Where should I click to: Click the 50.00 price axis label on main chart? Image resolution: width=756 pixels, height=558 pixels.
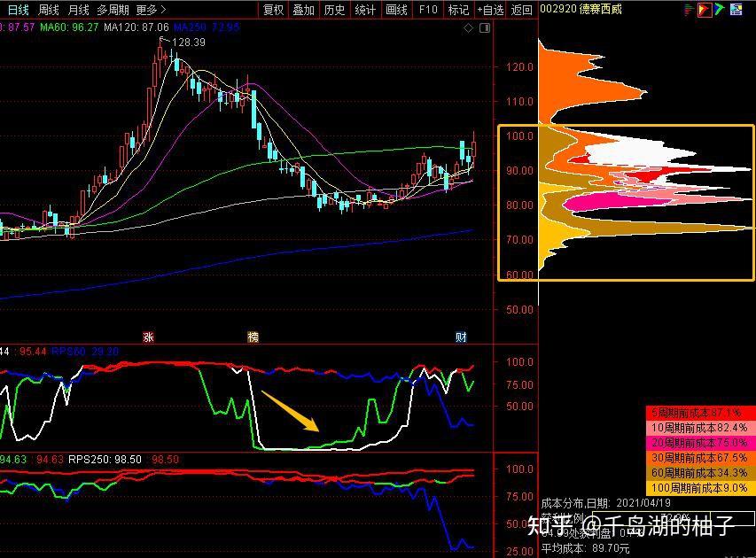click(x=519, y=309)
